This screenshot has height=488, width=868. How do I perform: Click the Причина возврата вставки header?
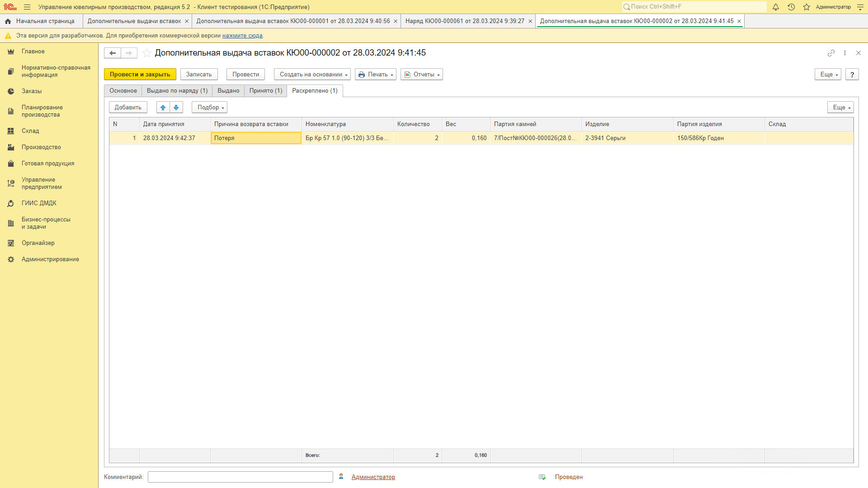tap(256, 124)
